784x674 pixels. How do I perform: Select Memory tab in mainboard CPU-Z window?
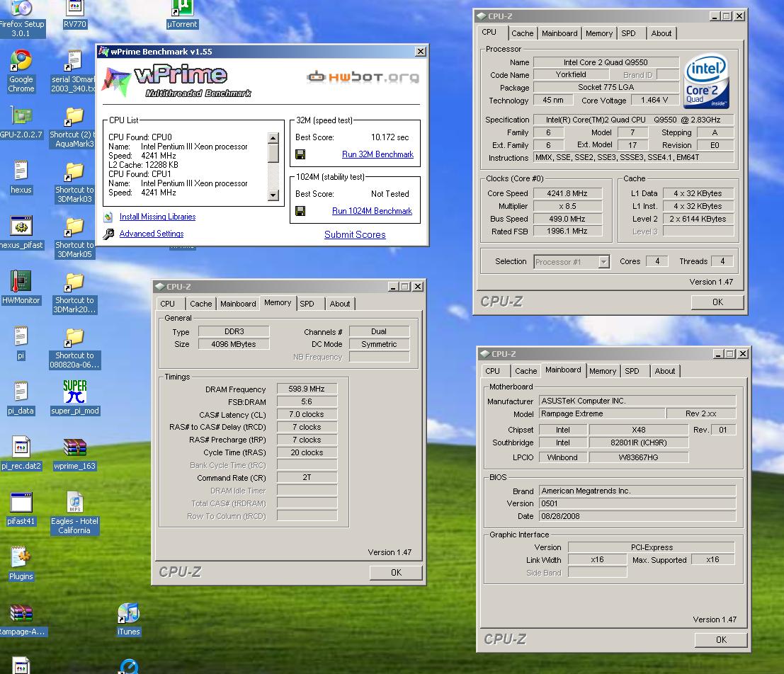[x=603, y=371]
